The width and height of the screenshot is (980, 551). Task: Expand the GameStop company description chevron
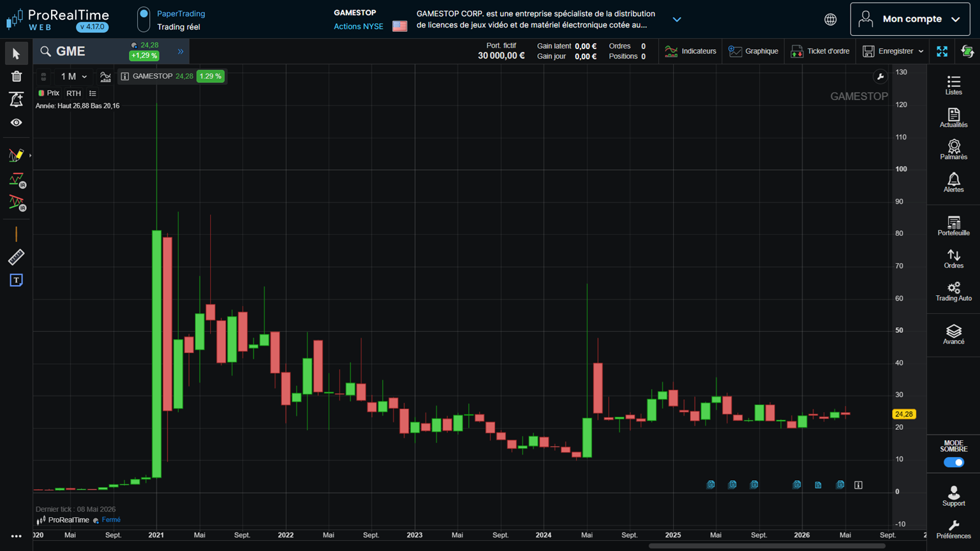677,19
